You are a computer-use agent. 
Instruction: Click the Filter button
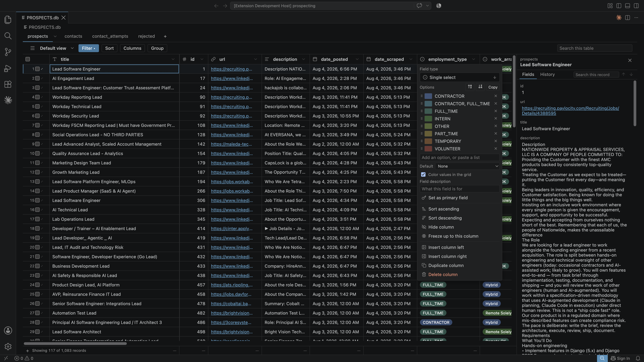pyautogui.click(x=89, y=48)
